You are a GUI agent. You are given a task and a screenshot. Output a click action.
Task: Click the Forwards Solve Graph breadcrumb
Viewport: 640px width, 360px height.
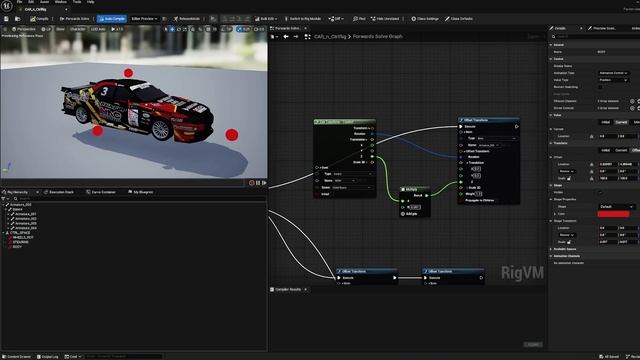[378, 37]
